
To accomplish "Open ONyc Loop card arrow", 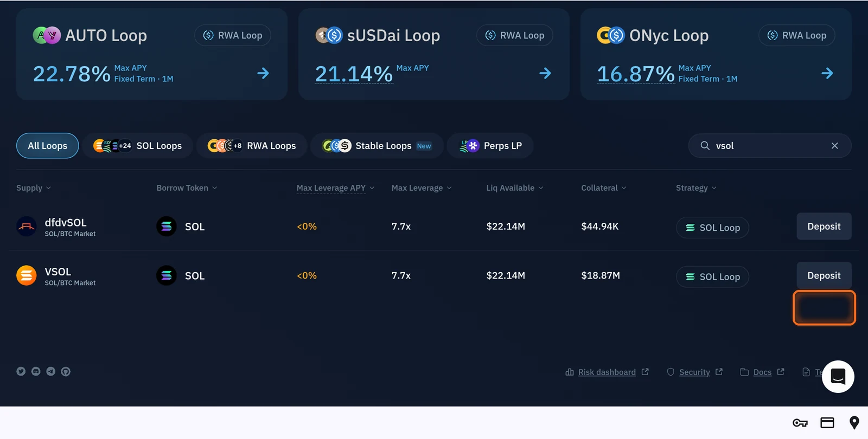I will [x=827, y=73].
